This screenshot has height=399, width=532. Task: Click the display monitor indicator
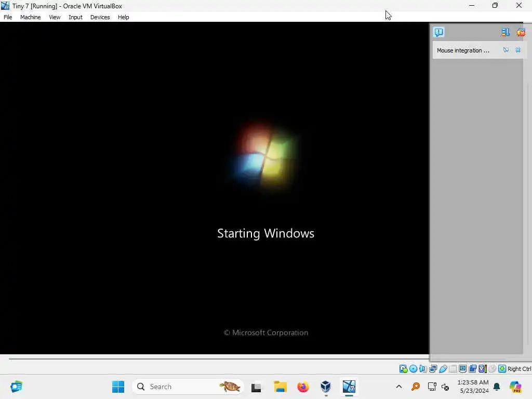[462, 369]
